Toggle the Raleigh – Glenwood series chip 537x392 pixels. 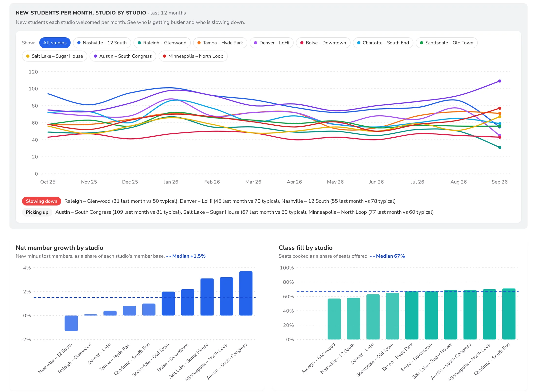(x=162, y=43)
